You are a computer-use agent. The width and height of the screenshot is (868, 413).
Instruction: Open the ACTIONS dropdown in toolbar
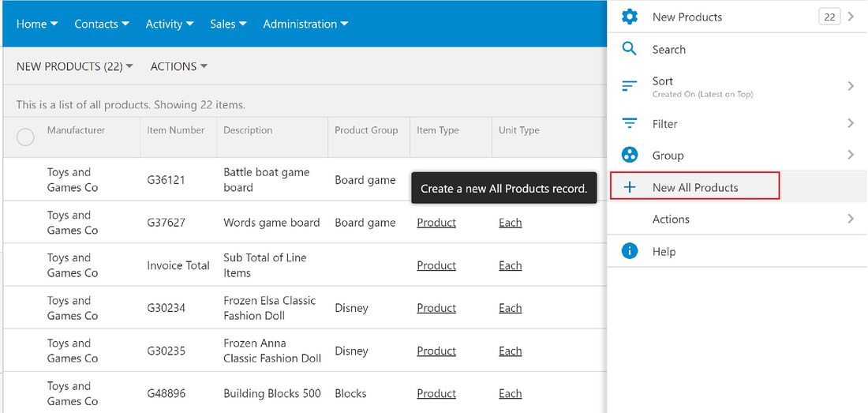pos(179,66)
